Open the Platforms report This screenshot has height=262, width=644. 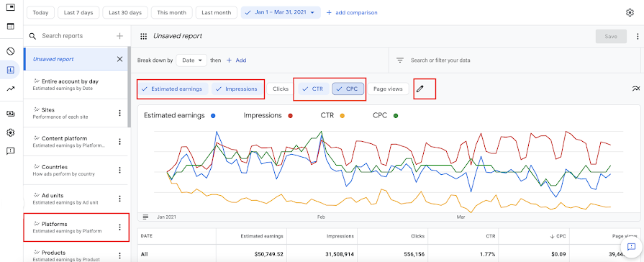tap(76, 227)
